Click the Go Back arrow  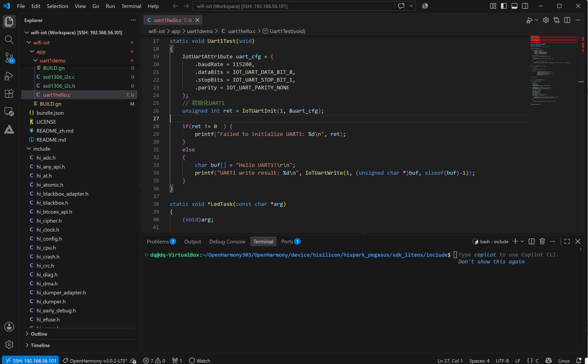point(176,6)
